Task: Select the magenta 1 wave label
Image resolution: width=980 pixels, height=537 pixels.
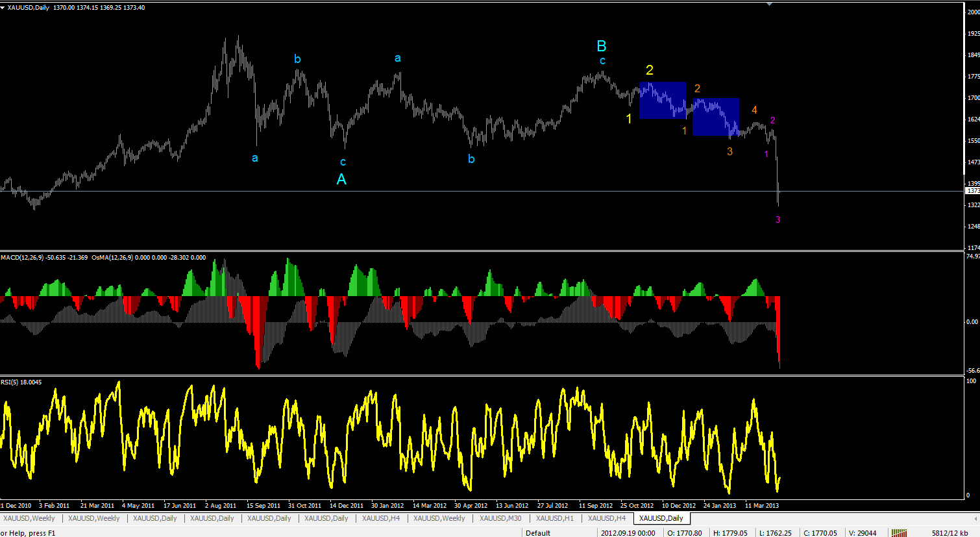Action: (x=766, y=154)
